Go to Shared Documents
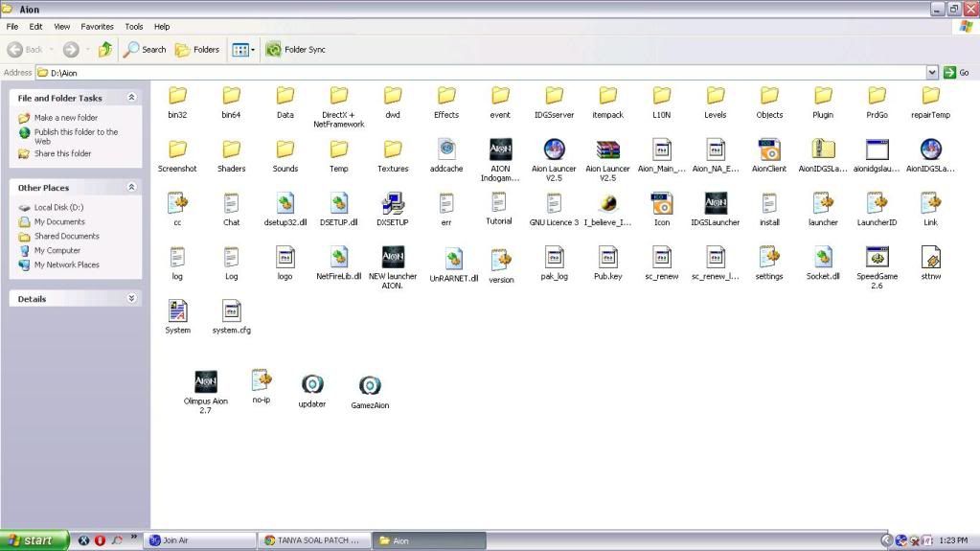This screenshot has width=980, height=551. (67, 236)
